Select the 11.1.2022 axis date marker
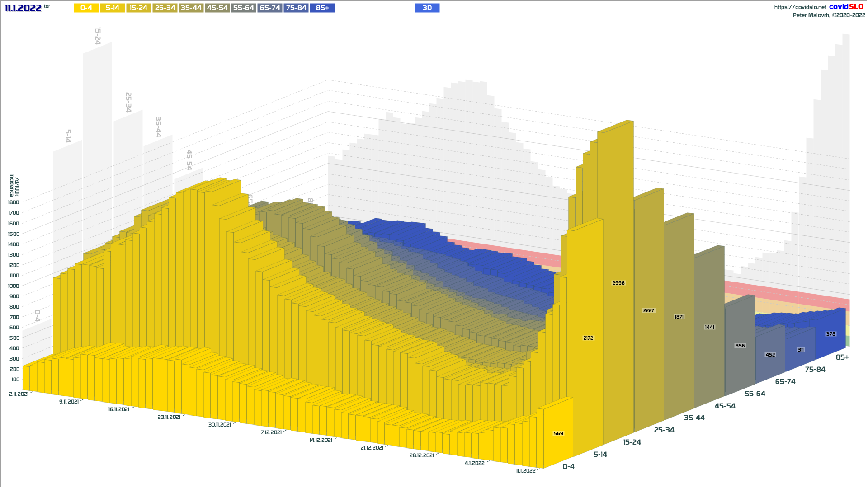This screenshot has height=488, width=868. tap(525, 471)
